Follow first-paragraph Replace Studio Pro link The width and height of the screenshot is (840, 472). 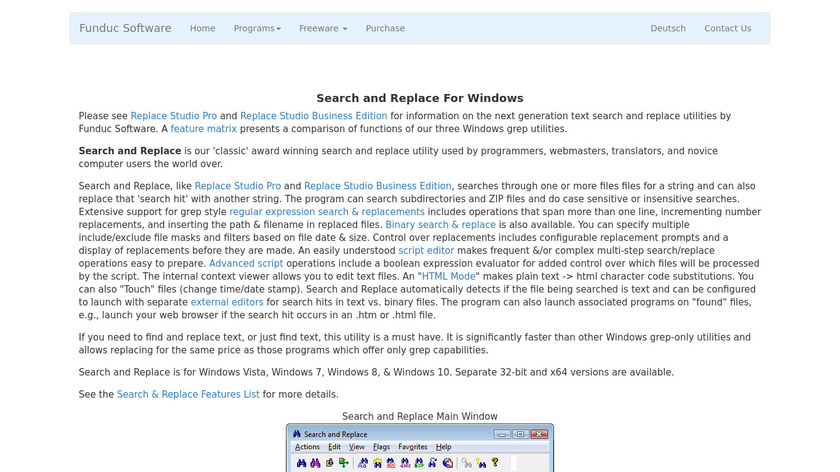point(174,116)
